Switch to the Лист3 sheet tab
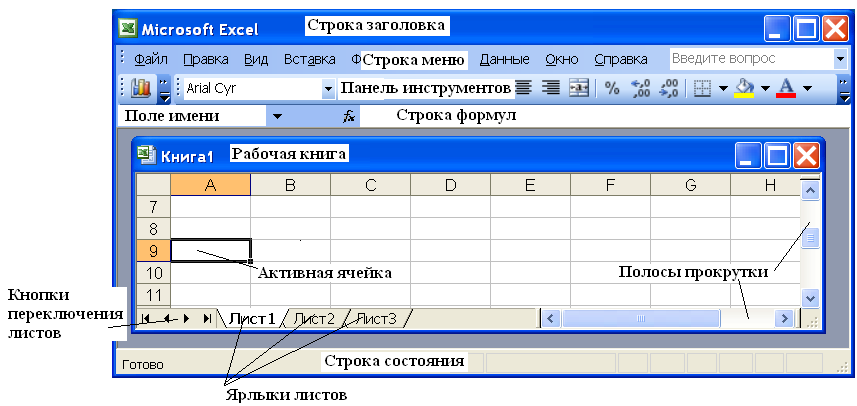The image size is (857, 406). (377, 319)
